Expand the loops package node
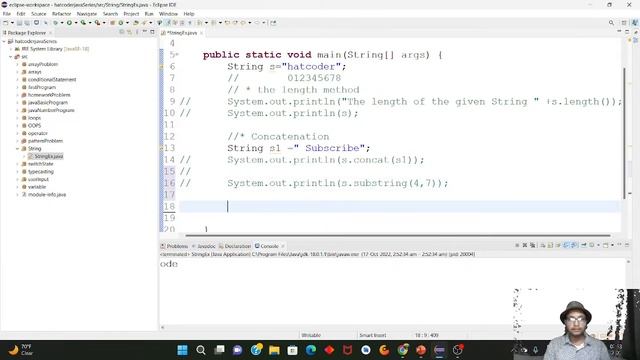640x360 pixels. coord(18,118)
